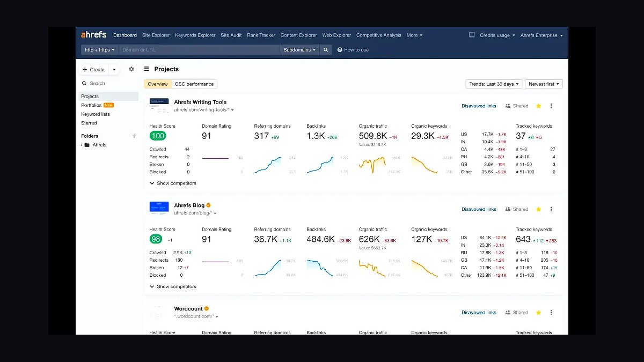644x362 pixels.
Task: Expand Show competitors under Ahrefs Blog
Action: coord(173,287)
